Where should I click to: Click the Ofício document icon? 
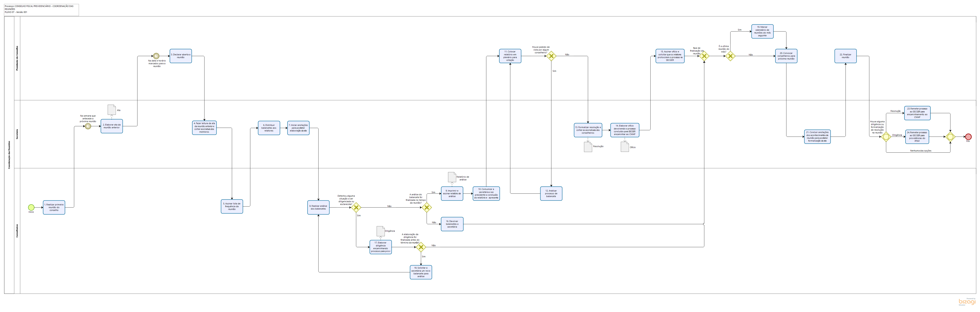pos(625,147)
